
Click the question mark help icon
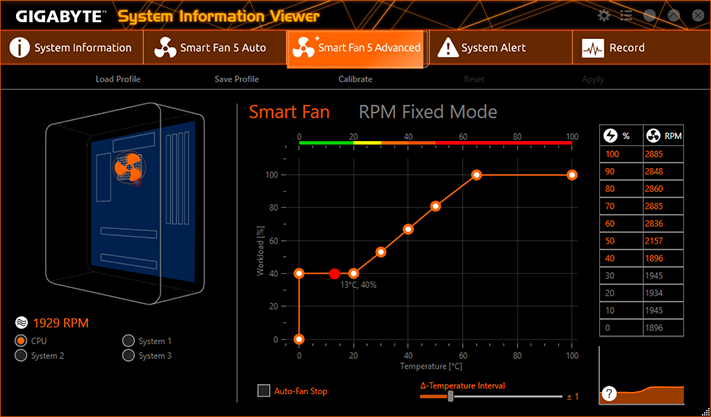[609, 394]
